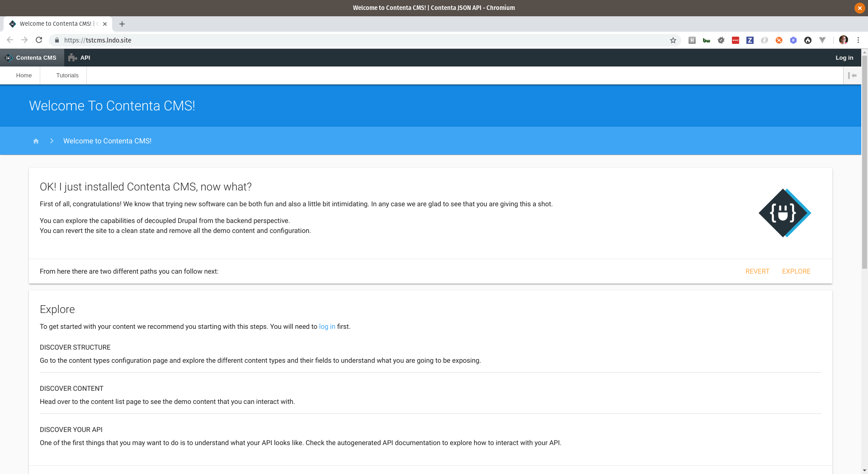The image size is (868, 474).
Task: Click the home icon in the breadcrumb
Action: [36, 141]
